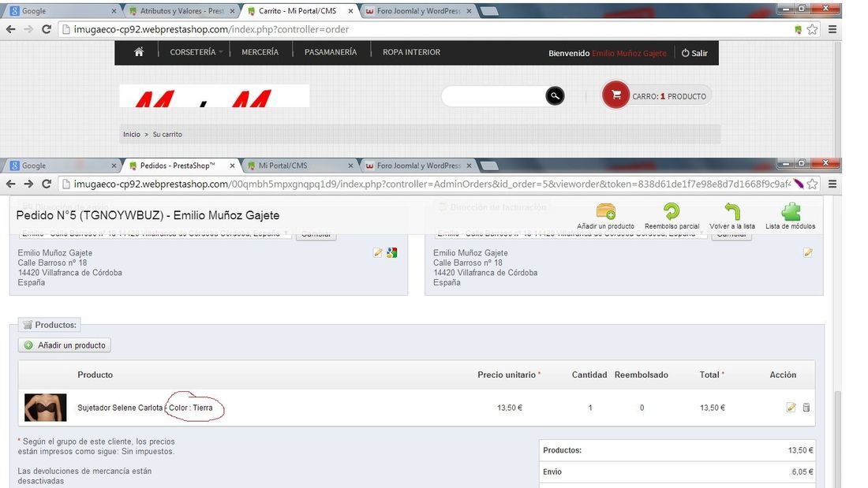Image resolution: width=868 pixels, height=488 pixels.
Task: Click the Sujetador Selene Carlota product thumbnail
Action: pyautogui.click(x=46, y=408)
